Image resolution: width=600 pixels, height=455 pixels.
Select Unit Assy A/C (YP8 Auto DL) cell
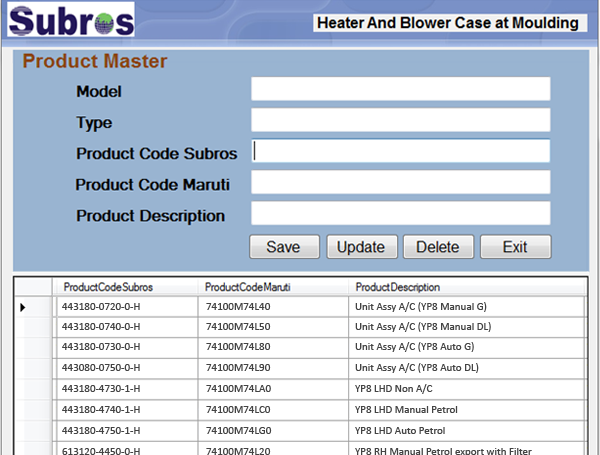[x=467, y=368]
